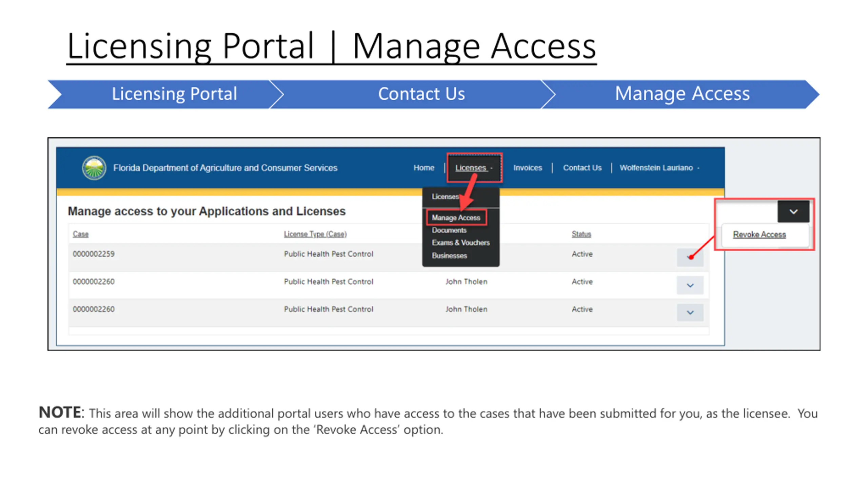This screenshot has width=868, height=488.
Task: Select Florida Department of Agriculture and Consumer Services title
Action: coord(225,168)
